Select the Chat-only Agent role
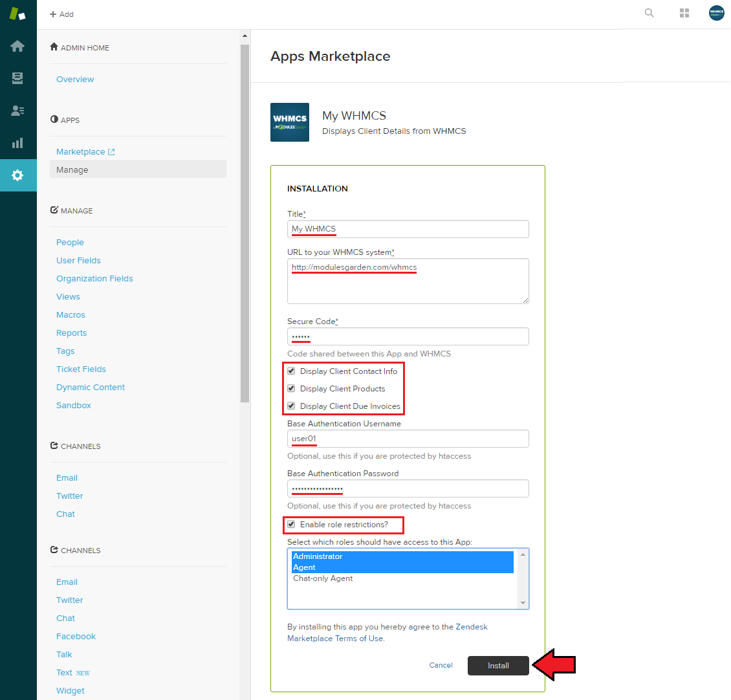Image resolution: width=731 pixels, height=700 pixels. click(402, 578)
